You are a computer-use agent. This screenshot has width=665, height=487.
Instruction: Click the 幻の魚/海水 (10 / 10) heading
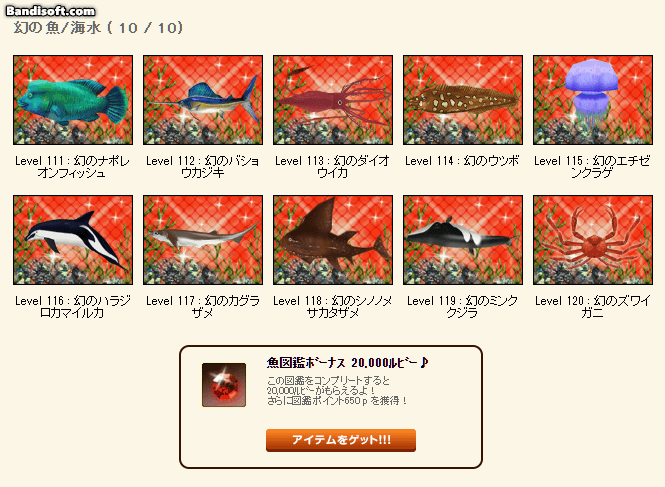[98, 28]
